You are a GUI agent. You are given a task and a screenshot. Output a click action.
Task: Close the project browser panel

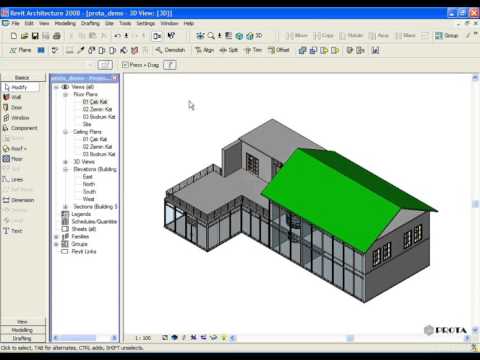(115, 78)
